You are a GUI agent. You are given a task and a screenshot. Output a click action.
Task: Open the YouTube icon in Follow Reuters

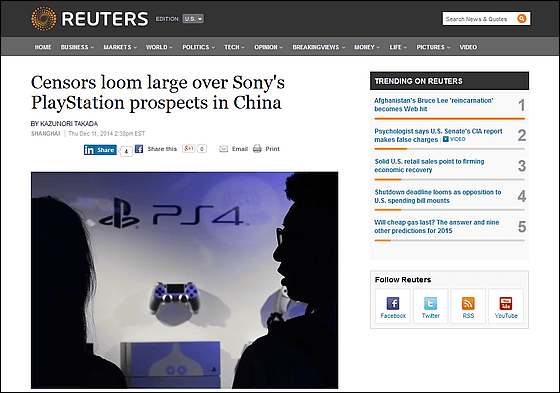pos(506,303)
